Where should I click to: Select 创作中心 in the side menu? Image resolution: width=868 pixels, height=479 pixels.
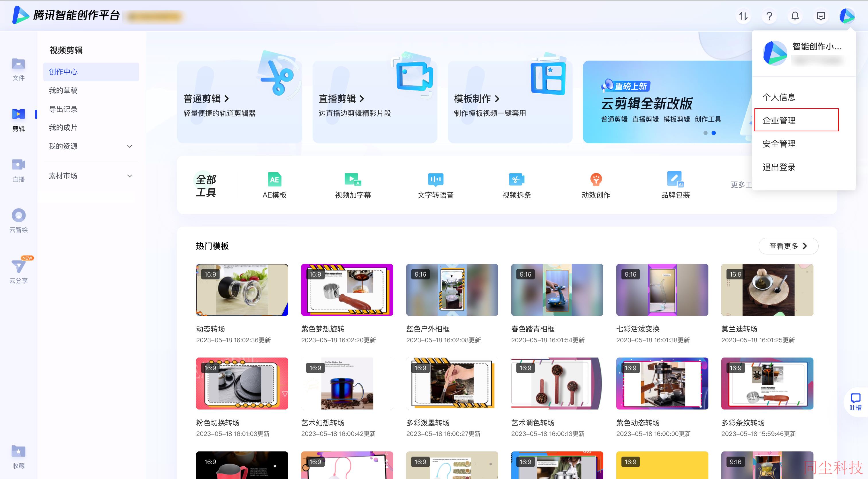91,72
